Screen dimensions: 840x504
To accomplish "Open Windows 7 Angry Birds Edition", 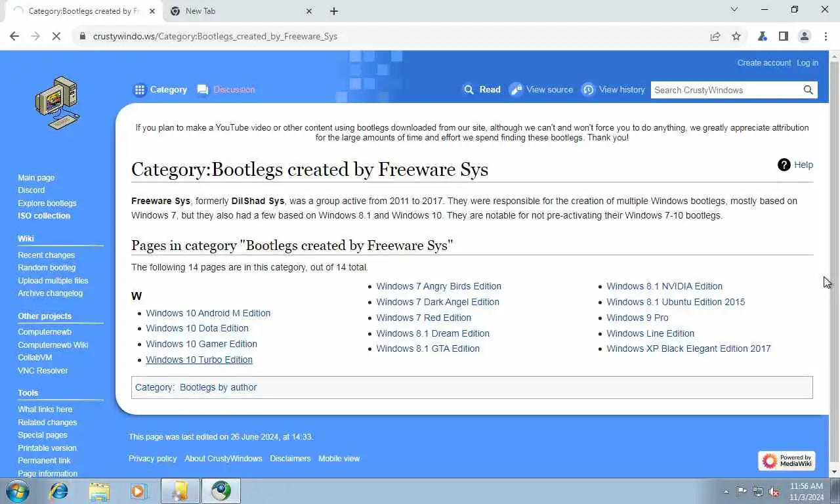I will [x=438, y=286].
